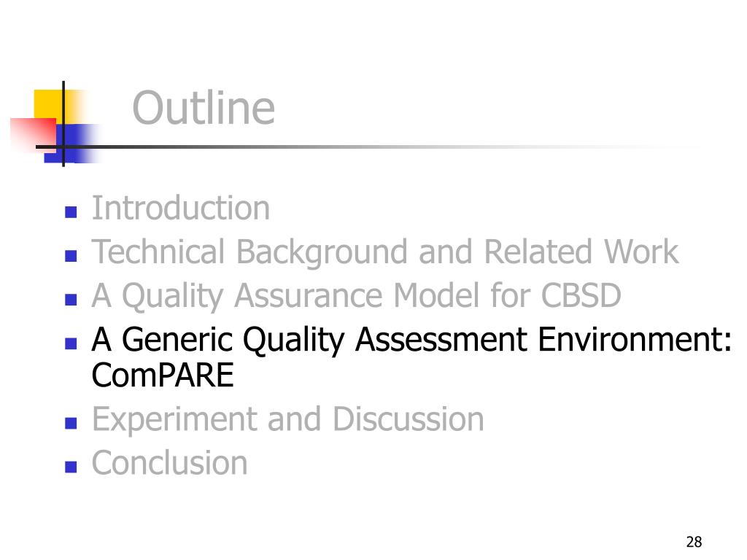Click the blue bullet beside Introduction
The height and width of the screenshot is (560, 747).
coord(71,212)
